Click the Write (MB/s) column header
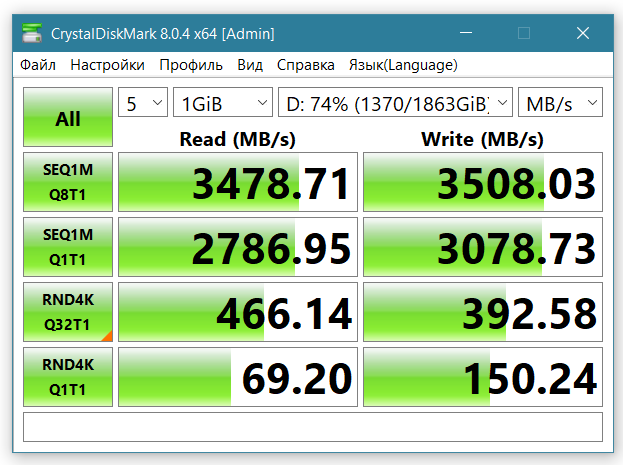 point(482,140)
